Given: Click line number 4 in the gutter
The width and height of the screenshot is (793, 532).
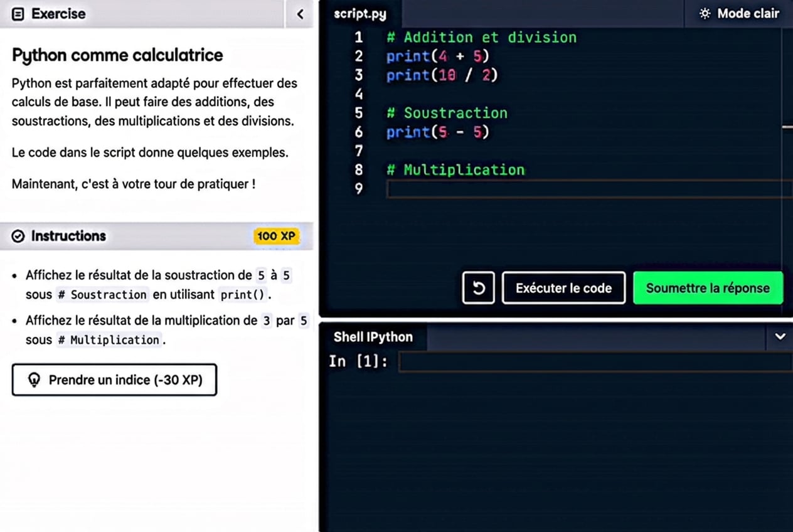Looking at the screenshot, I should 359,94.
